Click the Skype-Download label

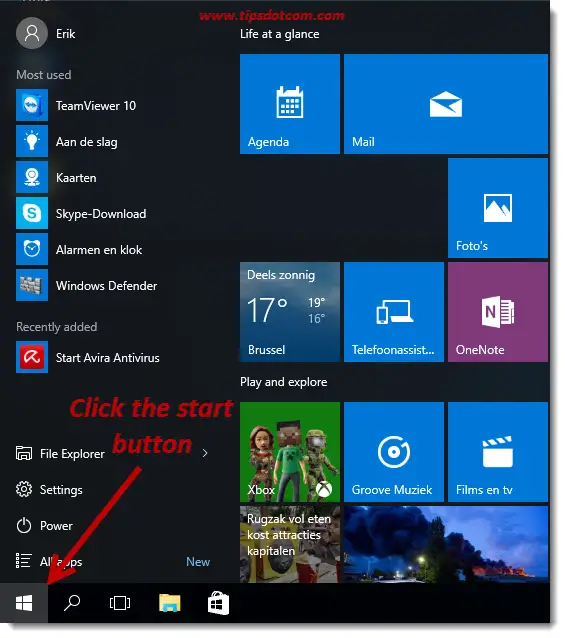(101, 214)
